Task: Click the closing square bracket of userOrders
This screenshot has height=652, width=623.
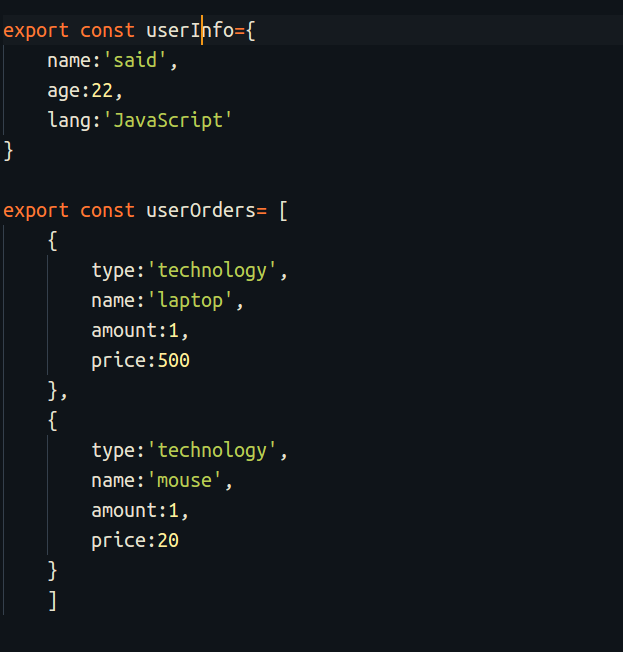Action: click(53, 600)
